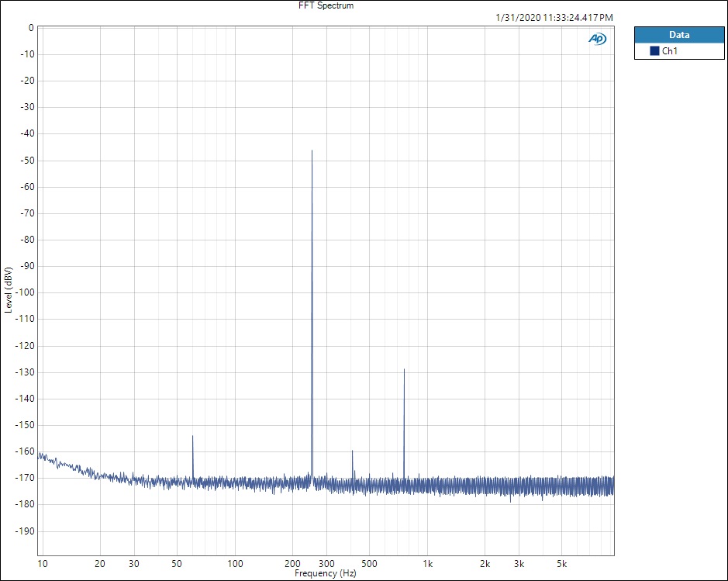This screenshot has width=728, height=581.
Task: Select the Ch1 legend entry label
Action: pos(670,51)
